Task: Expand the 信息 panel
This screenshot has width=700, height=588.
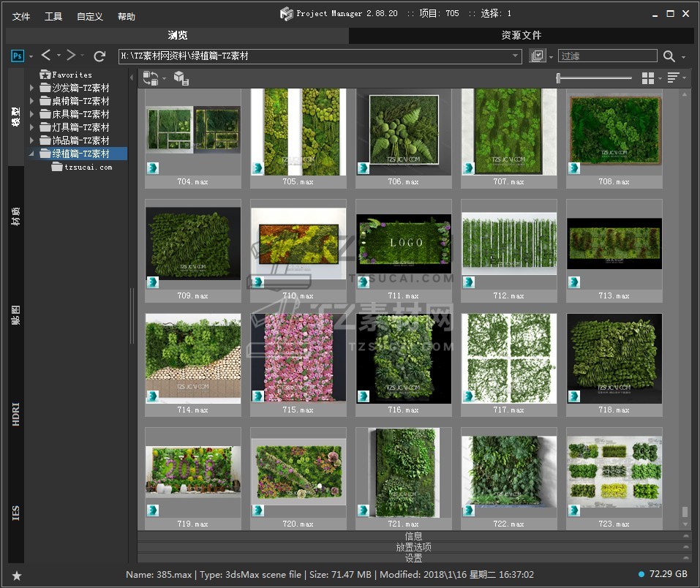Action: pos(413,536)
